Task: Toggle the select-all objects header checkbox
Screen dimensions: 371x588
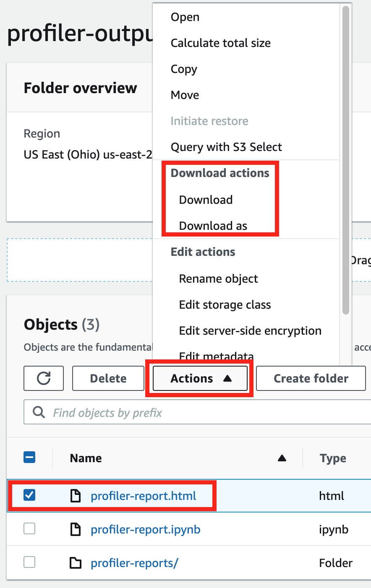Action: click(x=29, y=458)
